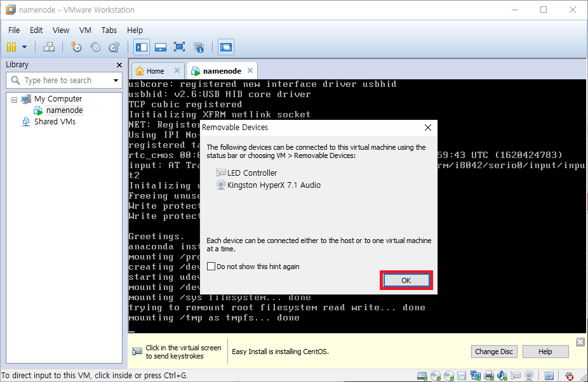Click the hard disk status bar icon

(x=422, y=376)
